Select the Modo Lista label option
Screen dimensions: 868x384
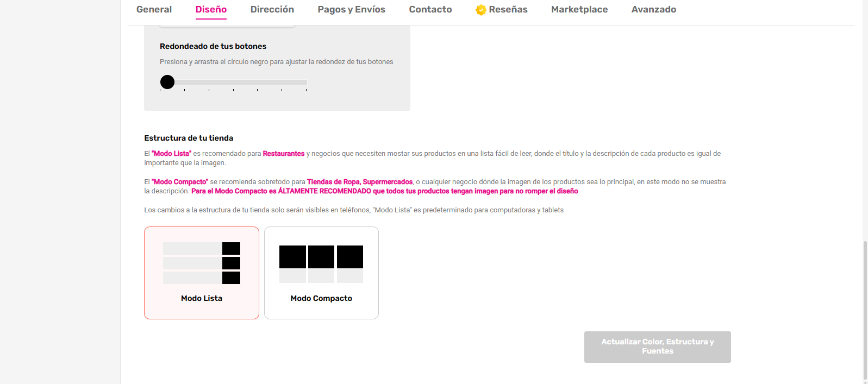202,298
